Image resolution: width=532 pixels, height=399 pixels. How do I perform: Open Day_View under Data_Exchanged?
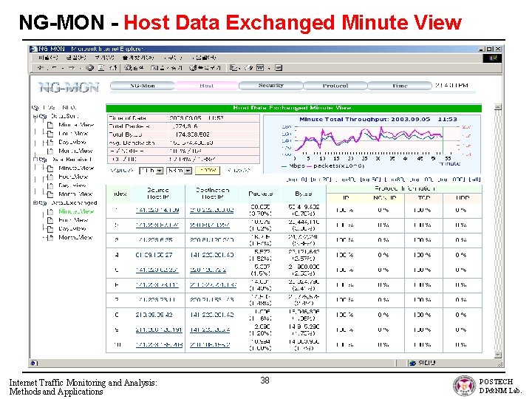[x=72, y=228]
